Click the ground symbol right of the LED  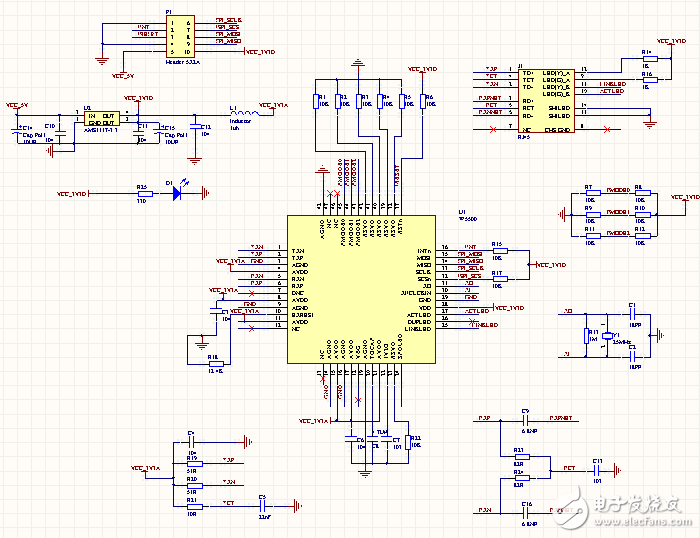pos(205,193)
